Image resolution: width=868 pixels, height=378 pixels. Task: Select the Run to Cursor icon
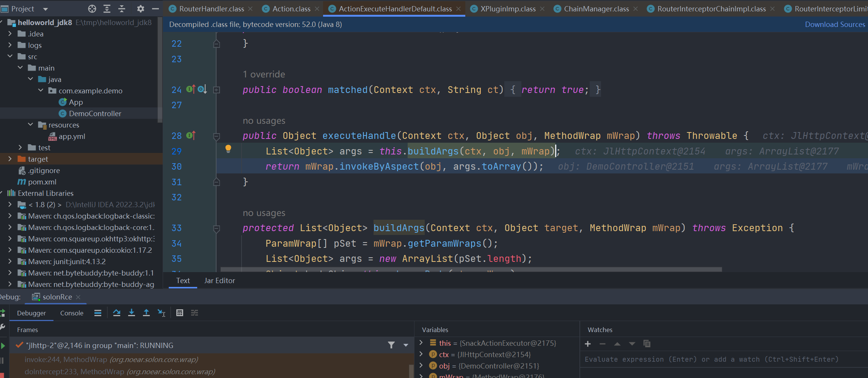[x=161, y=312]
